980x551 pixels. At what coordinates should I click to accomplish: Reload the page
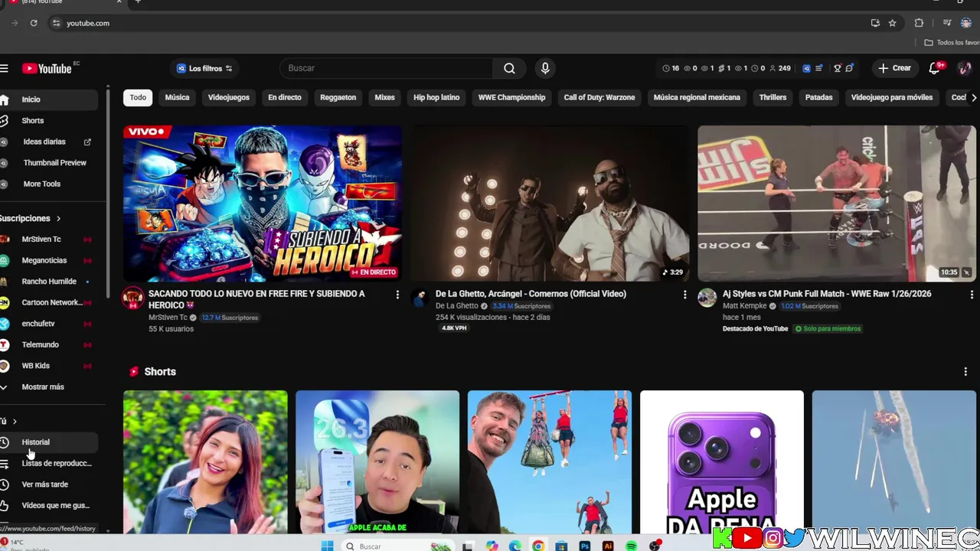[34, 23]
